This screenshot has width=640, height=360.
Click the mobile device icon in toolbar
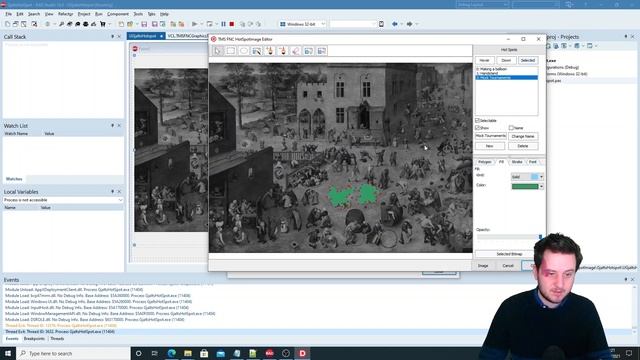[381, 24]
